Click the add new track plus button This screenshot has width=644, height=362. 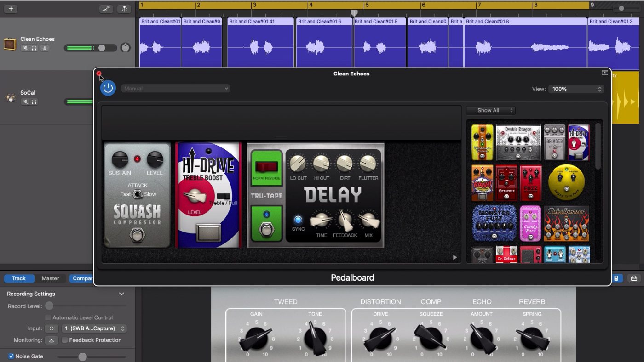11,9
